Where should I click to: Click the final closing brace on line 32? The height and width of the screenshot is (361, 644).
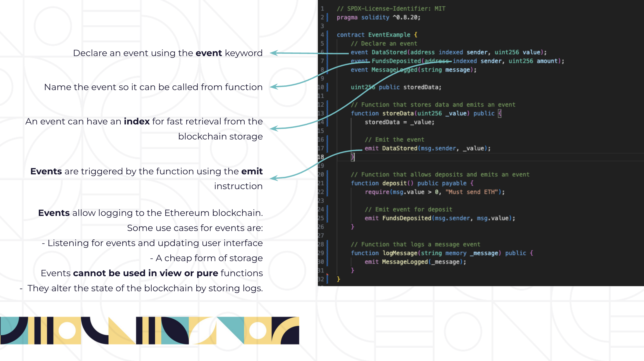coord(338,279)
